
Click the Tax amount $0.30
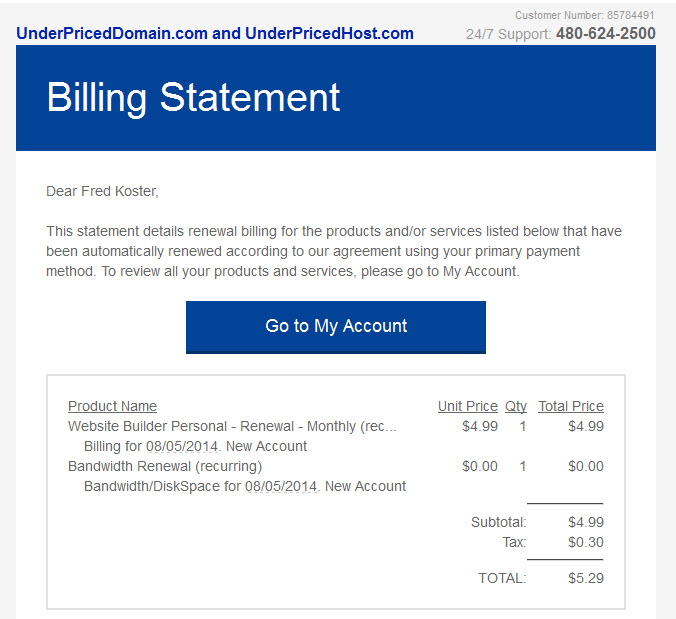pyautogui.click(x=586, y=542)
